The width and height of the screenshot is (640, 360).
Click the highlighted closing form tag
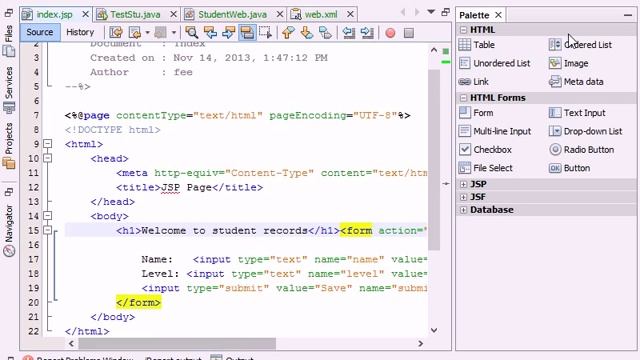coord(138,302)
